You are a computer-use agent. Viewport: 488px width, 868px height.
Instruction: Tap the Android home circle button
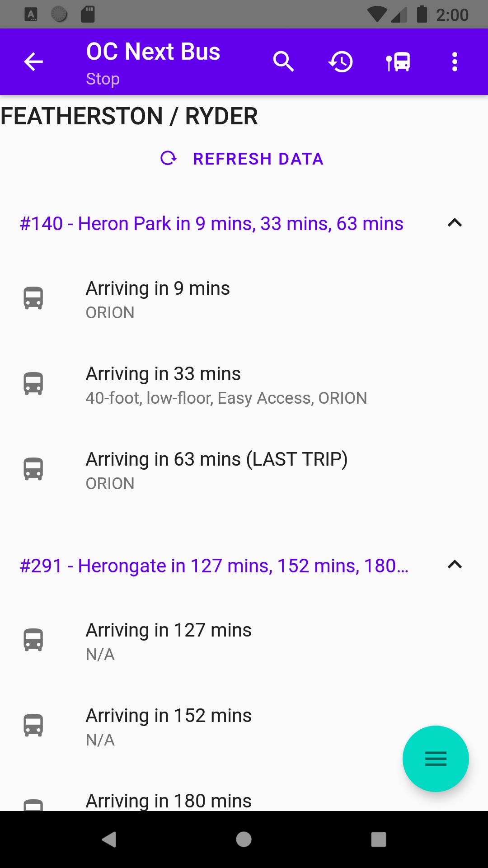[244, 840]
